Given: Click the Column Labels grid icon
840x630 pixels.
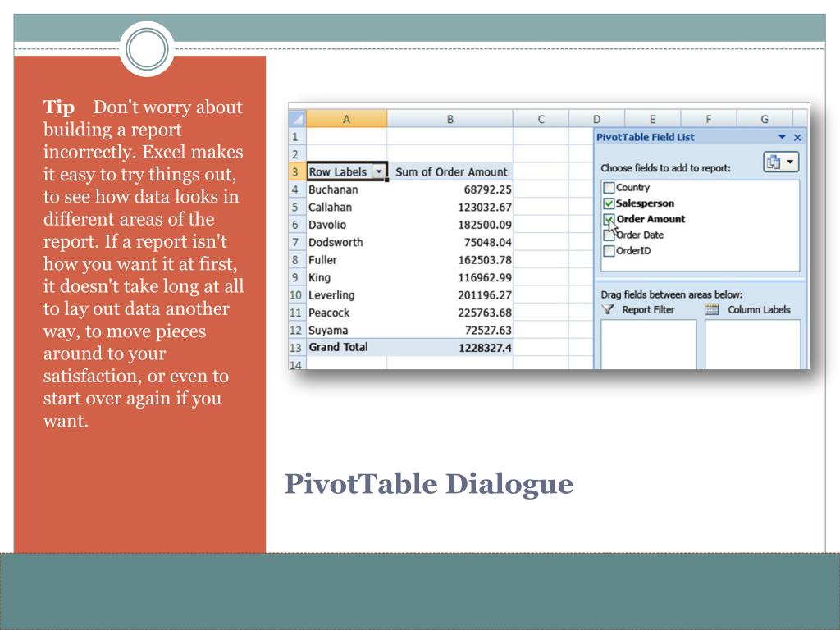Looking at the screenshot, I should click(x=711, y=309).
